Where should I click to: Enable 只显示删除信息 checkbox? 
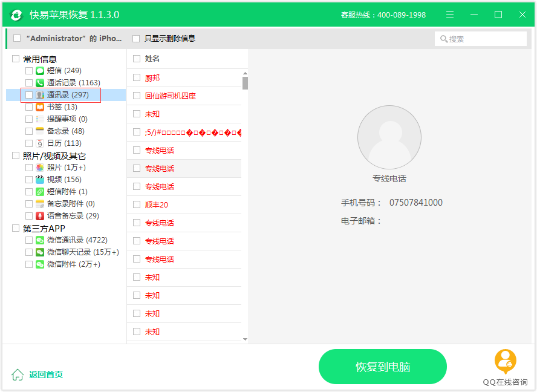(x=136, y=39)
